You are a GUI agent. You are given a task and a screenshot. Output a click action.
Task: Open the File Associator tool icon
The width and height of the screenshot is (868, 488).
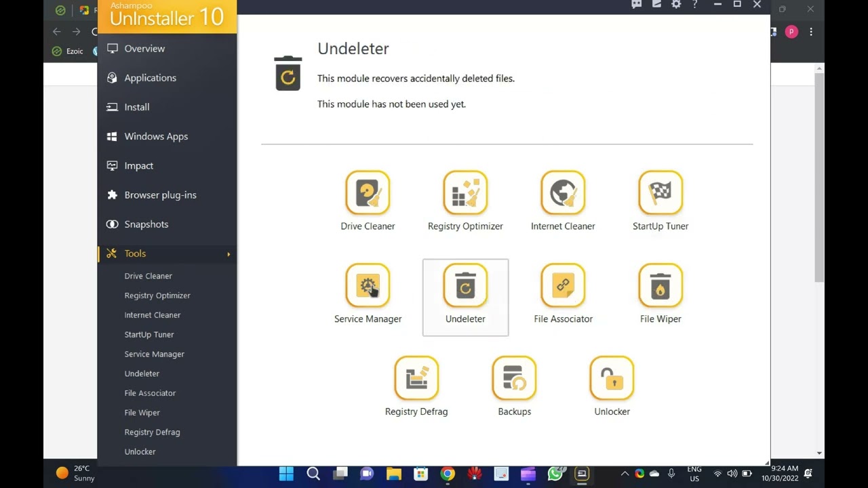pos(563,285)
